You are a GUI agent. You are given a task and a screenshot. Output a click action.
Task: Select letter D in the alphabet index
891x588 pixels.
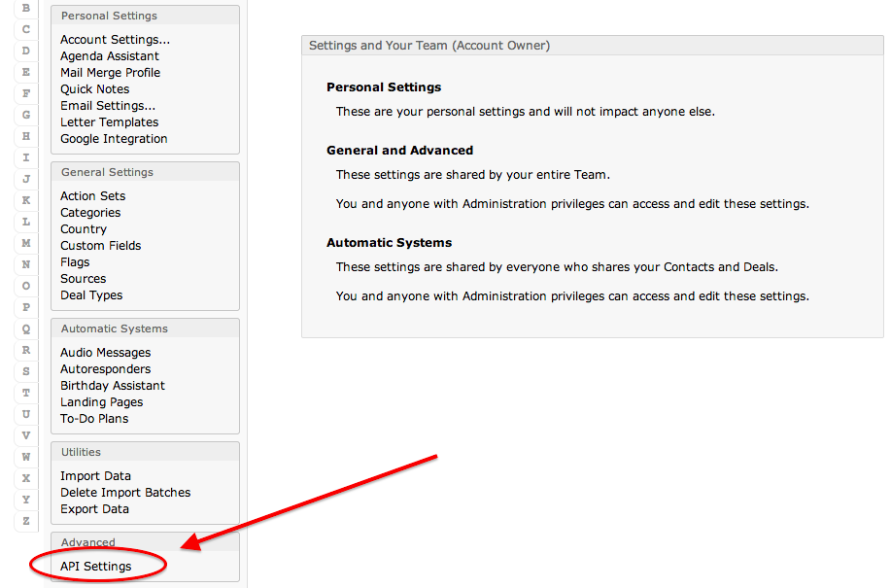point(26,51)
